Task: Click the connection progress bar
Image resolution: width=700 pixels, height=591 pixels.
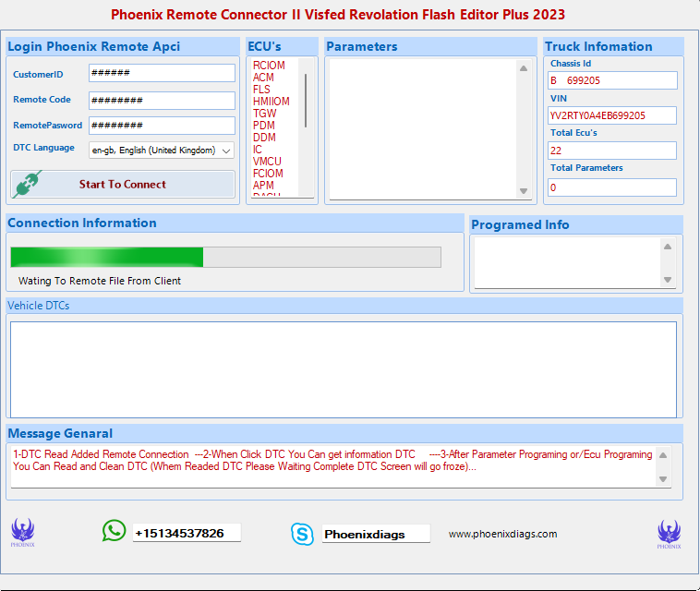Action: coord(226,257)
